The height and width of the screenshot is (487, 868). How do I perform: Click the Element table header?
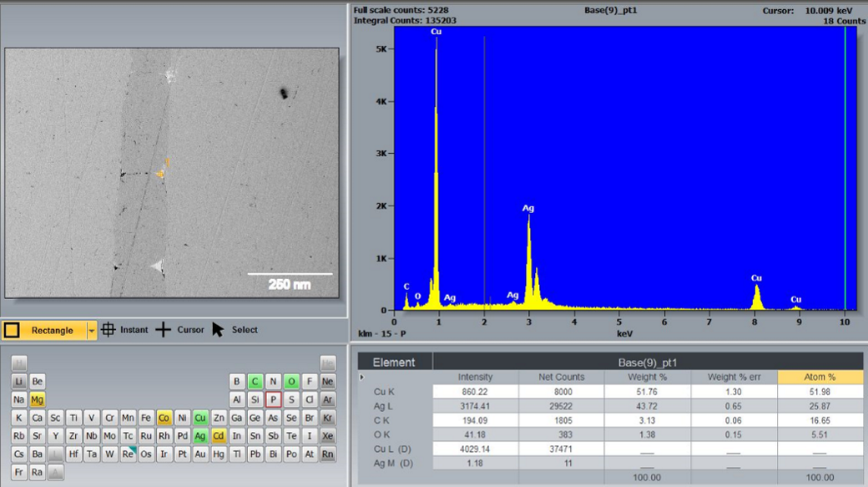394,363
